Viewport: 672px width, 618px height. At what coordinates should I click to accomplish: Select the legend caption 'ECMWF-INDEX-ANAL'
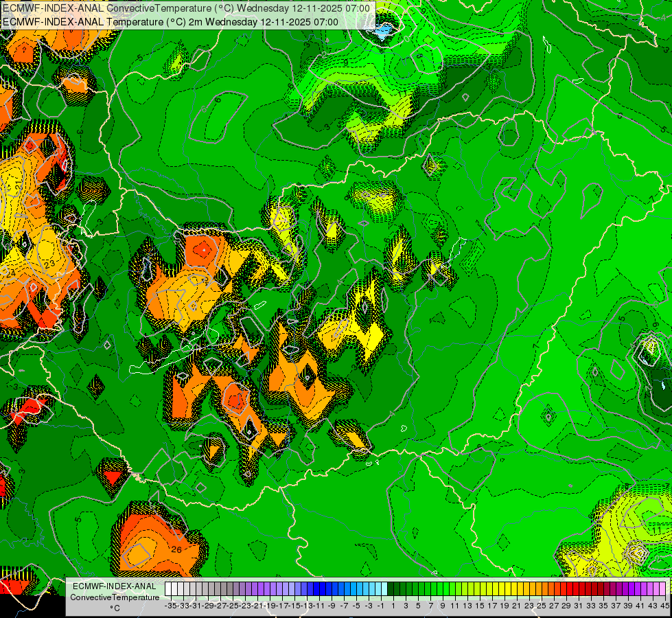[x=115, y=586]
